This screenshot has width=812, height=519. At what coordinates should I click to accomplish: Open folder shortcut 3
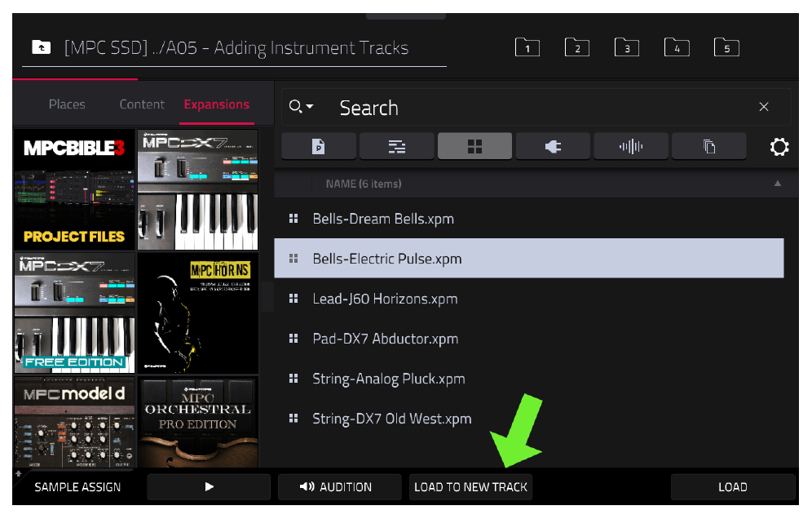(627, 47)
